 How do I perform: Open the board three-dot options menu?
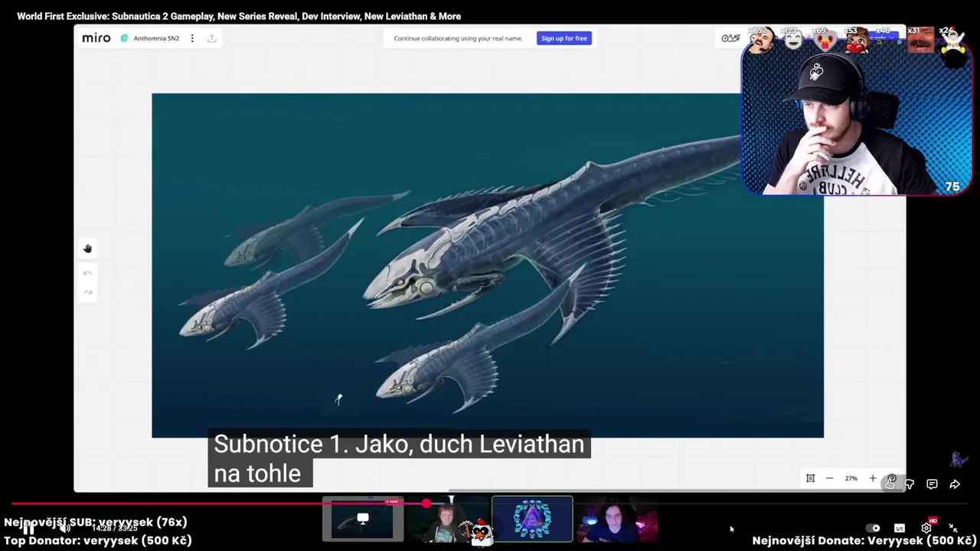(192, 38)
